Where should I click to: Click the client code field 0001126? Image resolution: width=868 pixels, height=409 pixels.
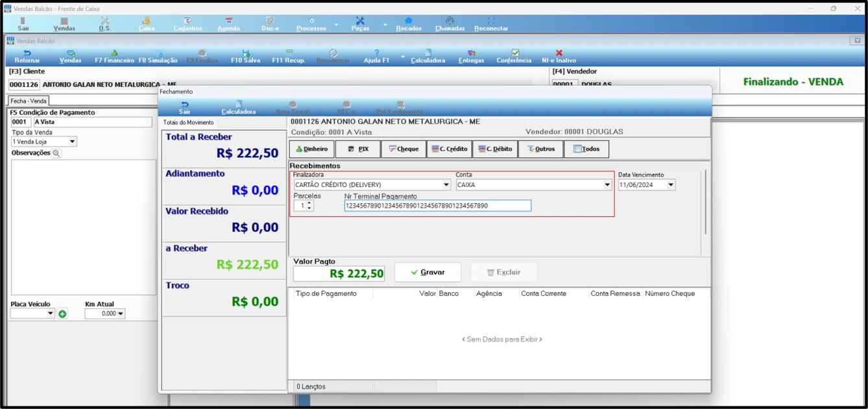click(24, 84)
